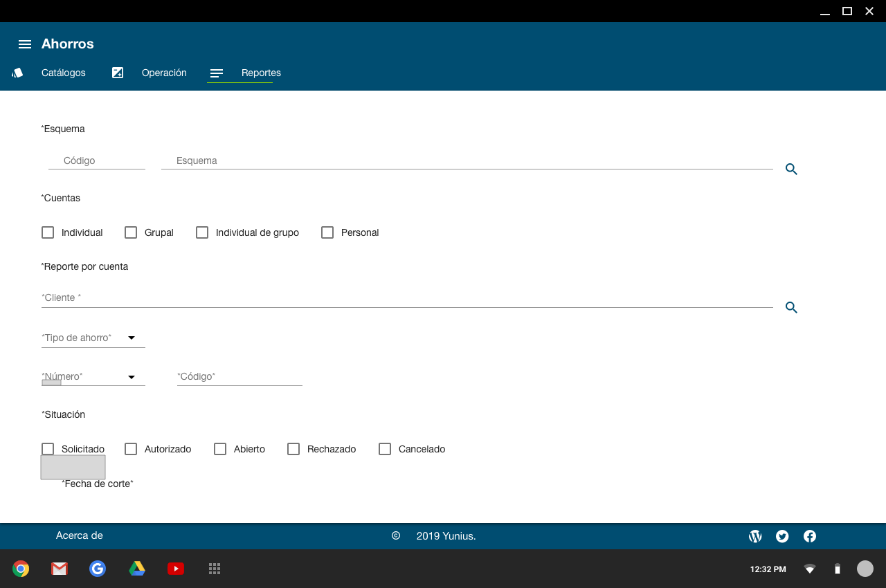Open Gmail from the taskbar
886x588 pixels.
(60, 569)
